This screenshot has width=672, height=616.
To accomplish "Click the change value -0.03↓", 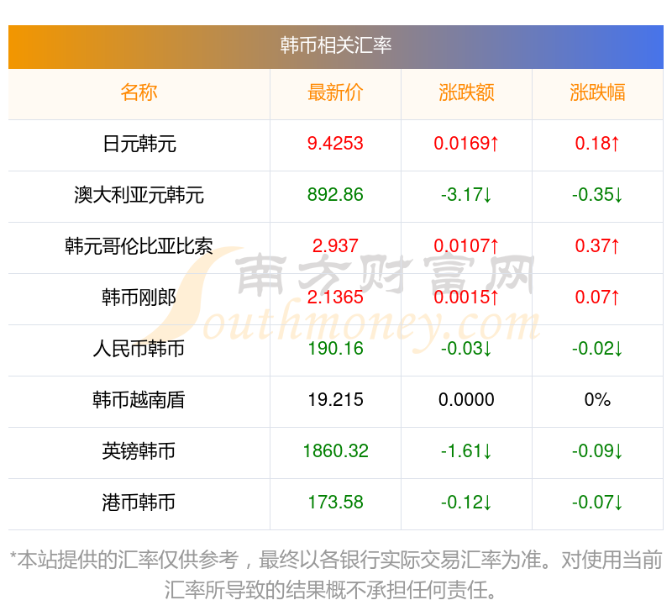I will [x=466, y=349].
